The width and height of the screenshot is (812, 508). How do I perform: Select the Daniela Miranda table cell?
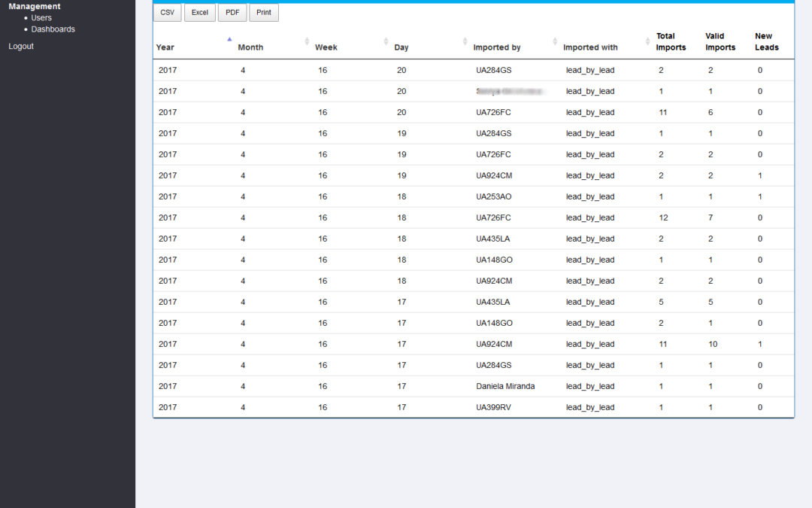(505, 386)
